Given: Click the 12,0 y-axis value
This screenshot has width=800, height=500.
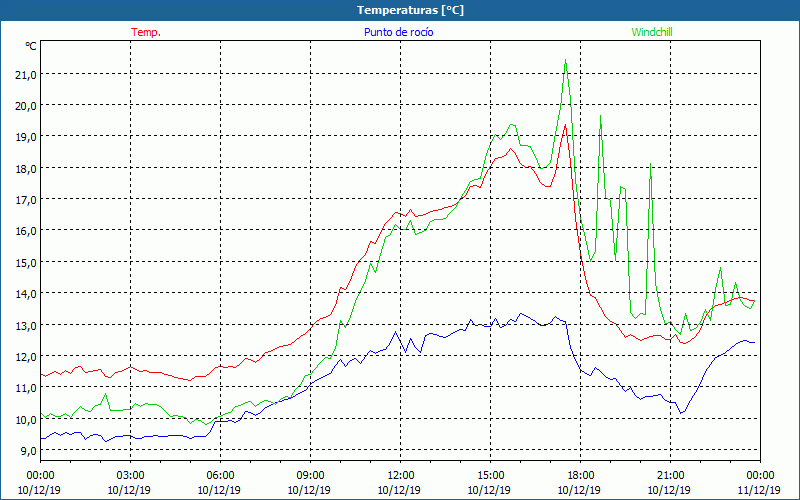Looking at the screenshot, I should tap(26, 357).
